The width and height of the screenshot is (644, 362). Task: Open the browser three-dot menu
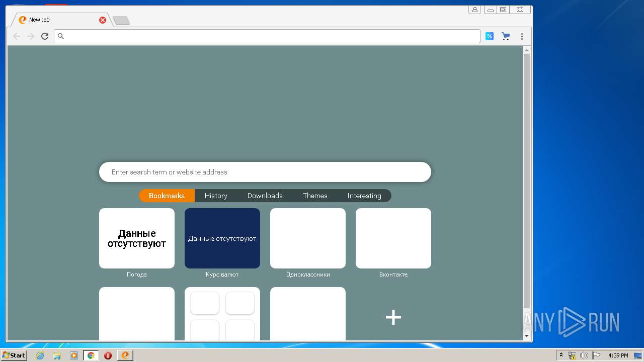(x=522, y=36)
